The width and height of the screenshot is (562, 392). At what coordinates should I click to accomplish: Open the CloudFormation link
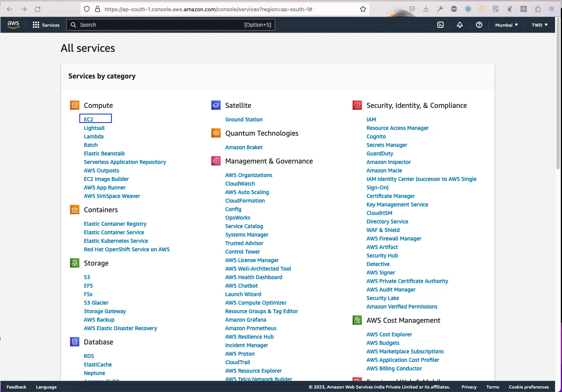pyautogui.click(x=245, y=201)
